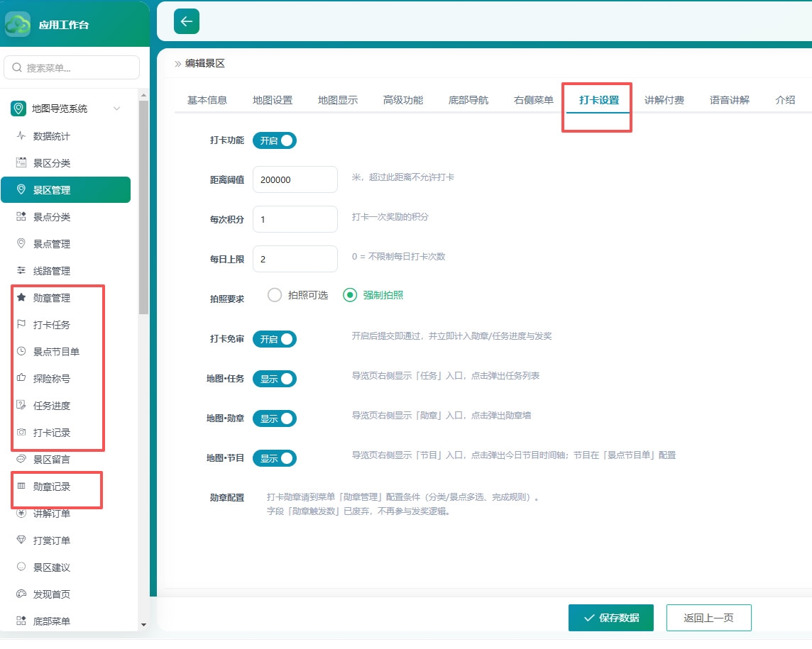Toggle the 打卡功能 switch
The height and width of the screenshot is (649, 812).
tap(275, 140)
